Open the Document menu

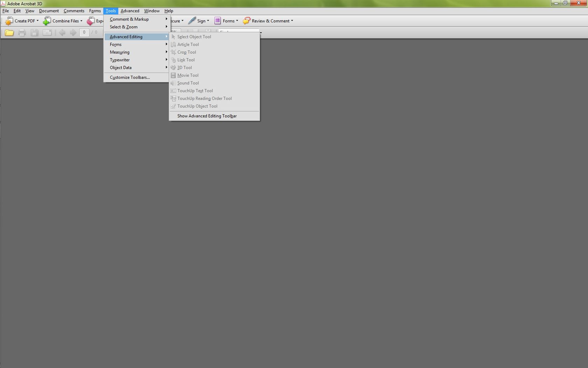coord(49,11)
